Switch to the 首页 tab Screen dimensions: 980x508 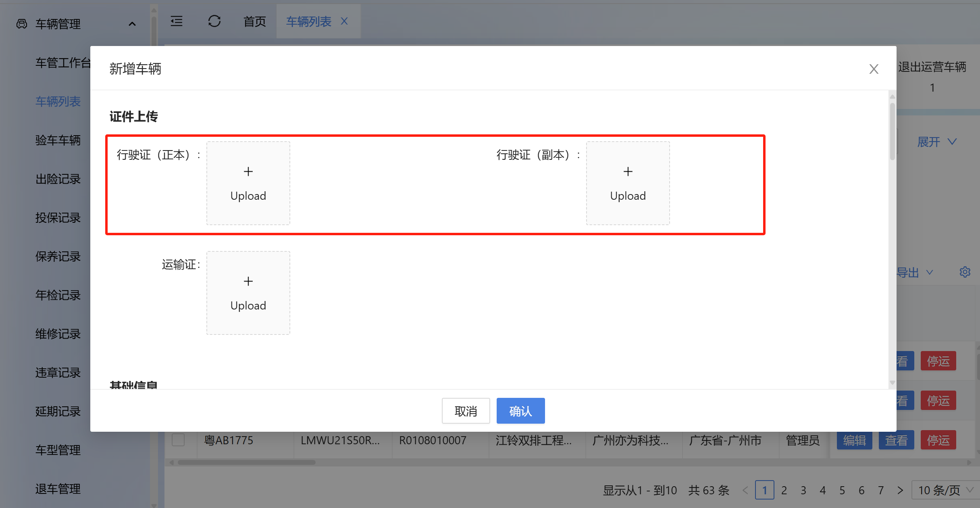pyautogui.click(x=255, y=21)
